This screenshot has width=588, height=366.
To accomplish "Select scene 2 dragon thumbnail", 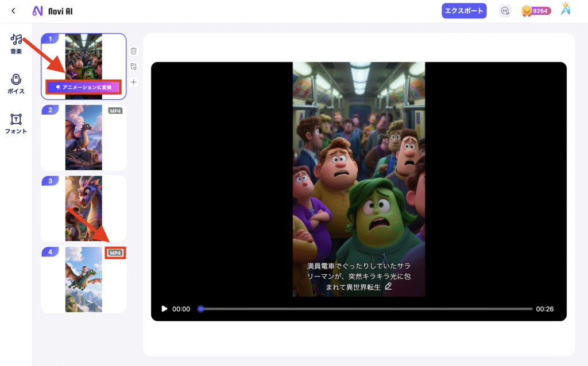I will point(84,138).
